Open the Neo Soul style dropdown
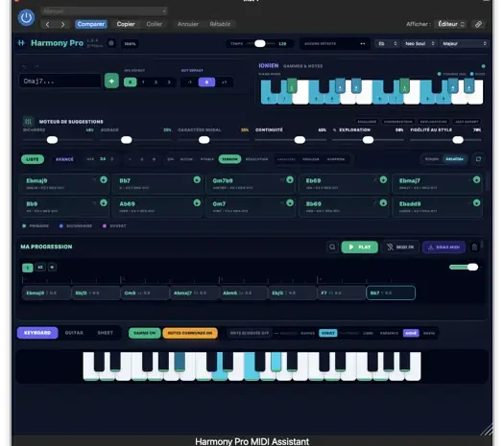504x446 pixels. (420, 44)
